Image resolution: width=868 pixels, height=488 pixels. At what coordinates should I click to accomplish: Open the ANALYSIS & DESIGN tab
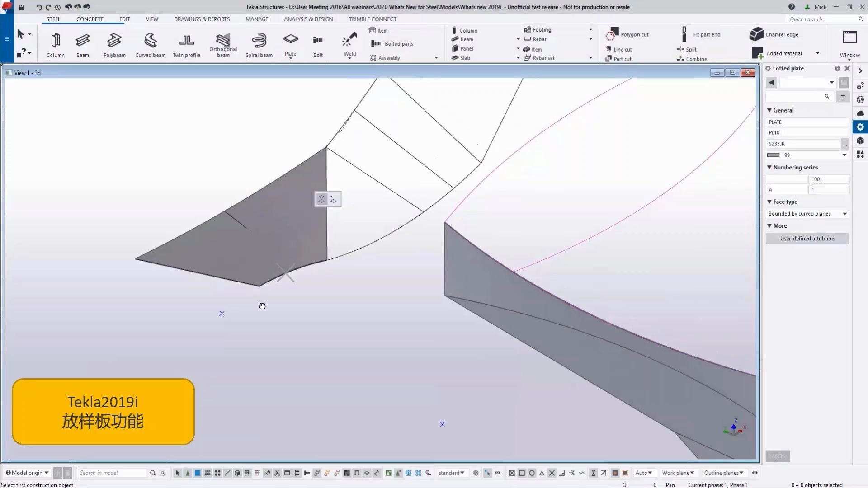point(308,19)
